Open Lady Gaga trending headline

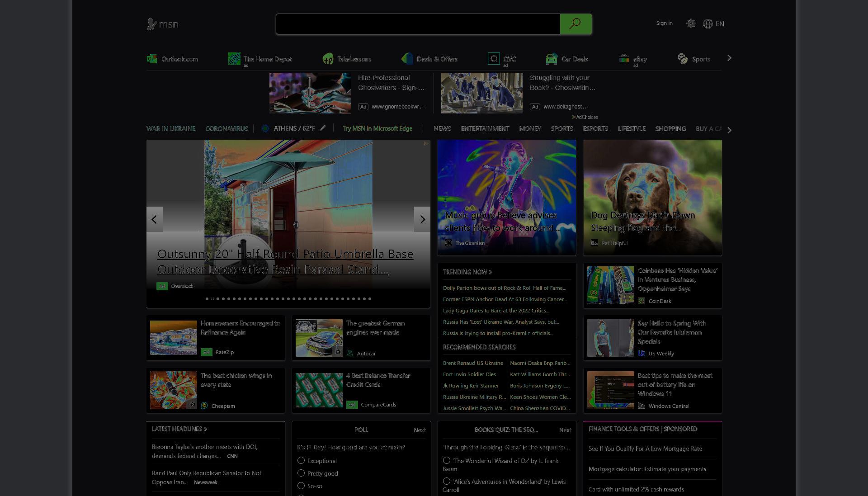coord(496,311)
